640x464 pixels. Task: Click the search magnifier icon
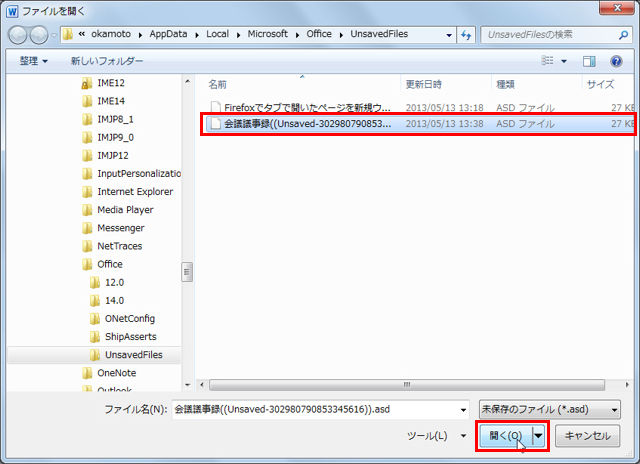tap(623, 35)
